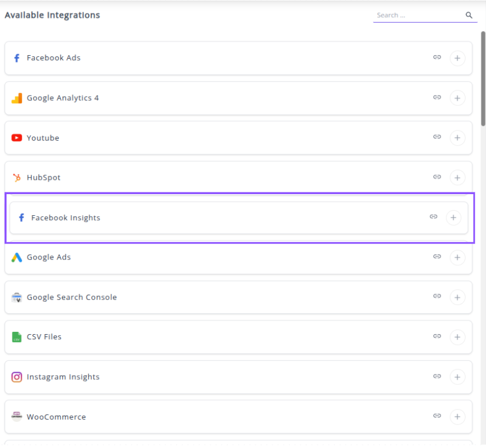Add the Youtube integration with plus button
Image resolution: width=486 pixels, height=448 pixels.
pyautogui.click(x=457, y=138)
